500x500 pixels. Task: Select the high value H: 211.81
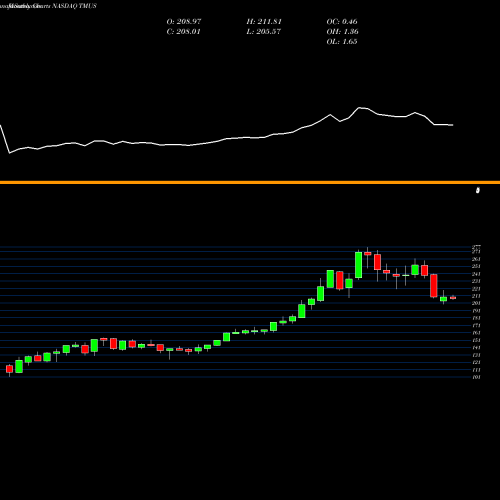coord(264,22)
